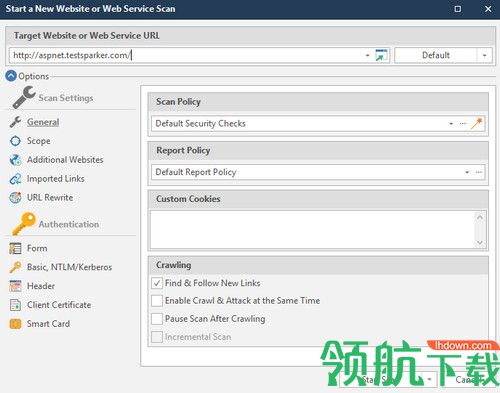Uncheck Find & Follow New Links
Viewport: 500px width, 393px height.
coord(157,283)
